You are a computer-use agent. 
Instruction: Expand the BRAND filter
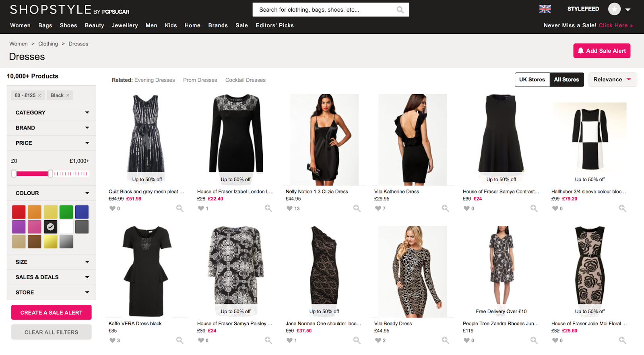coord(52,128)
